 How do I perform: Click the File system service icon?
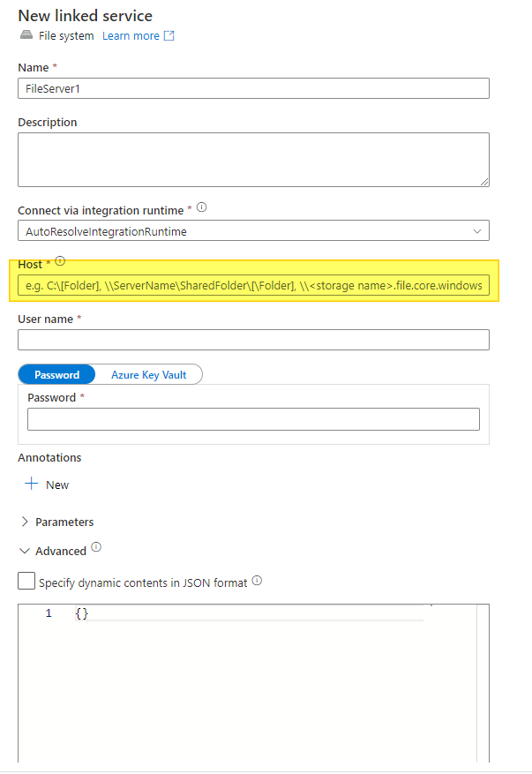click(x=26, y=35)
